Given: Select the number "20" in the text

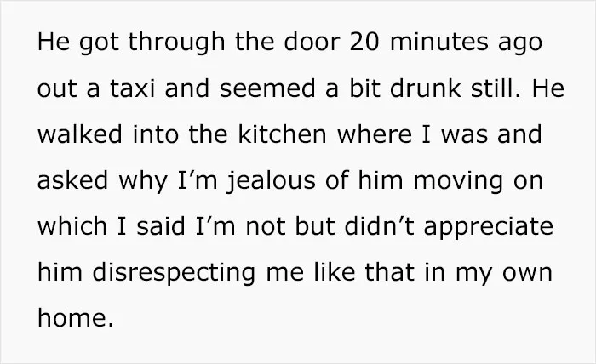Looking at the screenshot, I should [364, 42].
